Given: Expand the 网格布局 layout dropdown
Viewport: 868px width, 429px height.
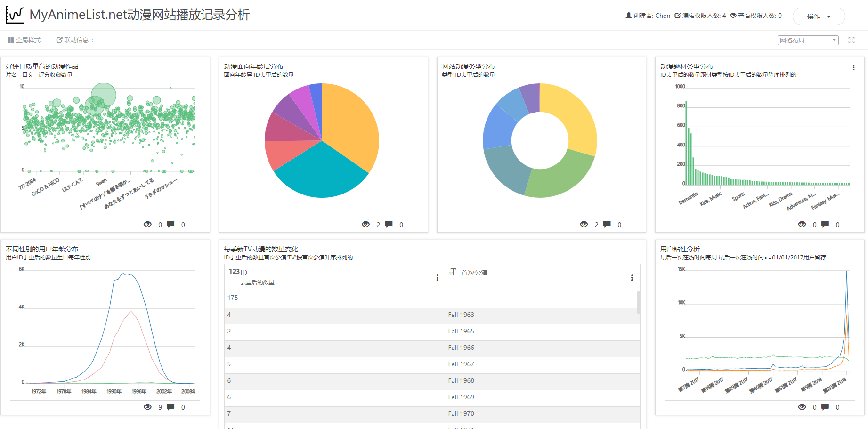Looking at the screenshot, I should pos(808,40).
